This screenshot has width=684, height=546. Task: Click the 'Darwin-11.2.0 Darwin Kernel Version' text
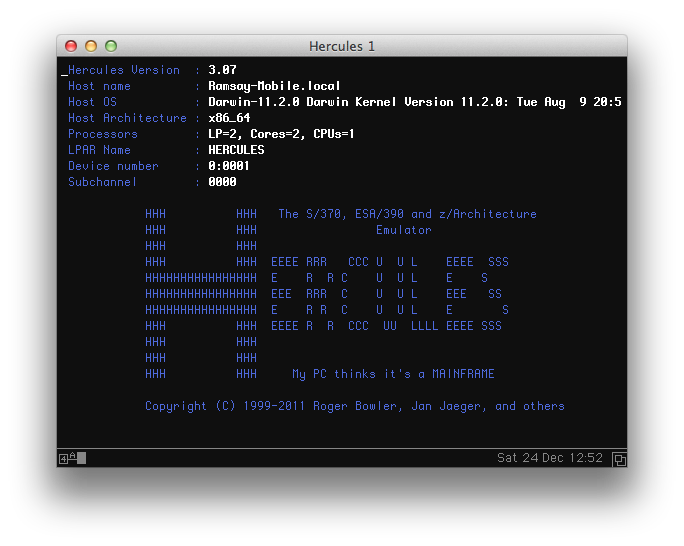[x=331, y=102]
